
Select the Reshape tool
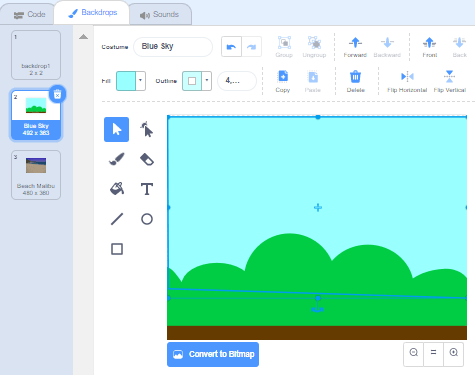point(146,129)
